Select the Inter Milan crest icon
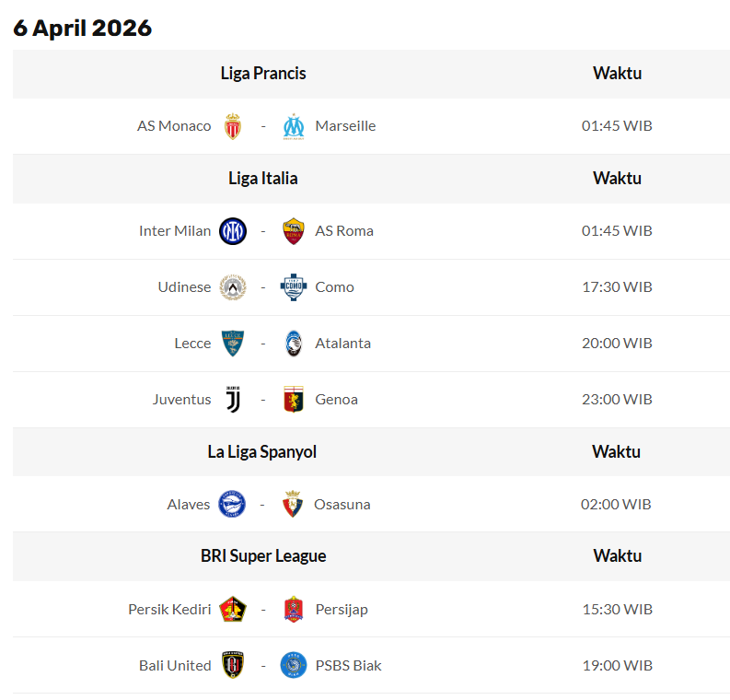This screenshot has width=730, height=700. pyautogui.click(x=233, y=231)
